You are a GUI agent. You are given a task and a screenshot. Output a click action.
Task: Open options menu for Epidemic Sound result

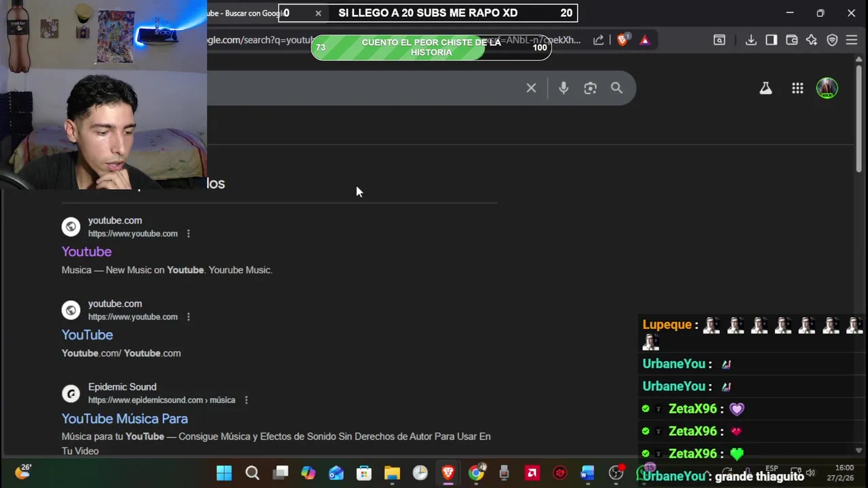pyautogui.click(x=246, y=401)
